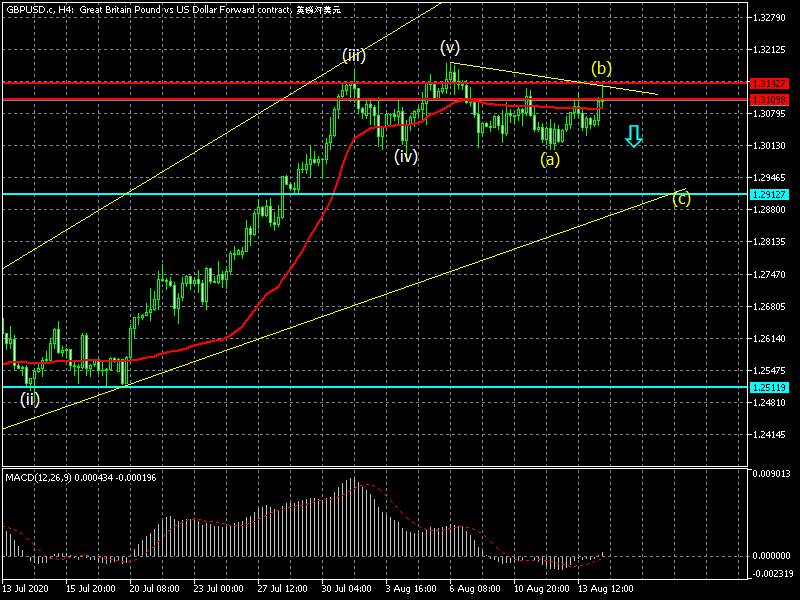Viewport: 800px width, 600px height.
Task: Click the -0.002319 MACD scale value
Action: 771,573
